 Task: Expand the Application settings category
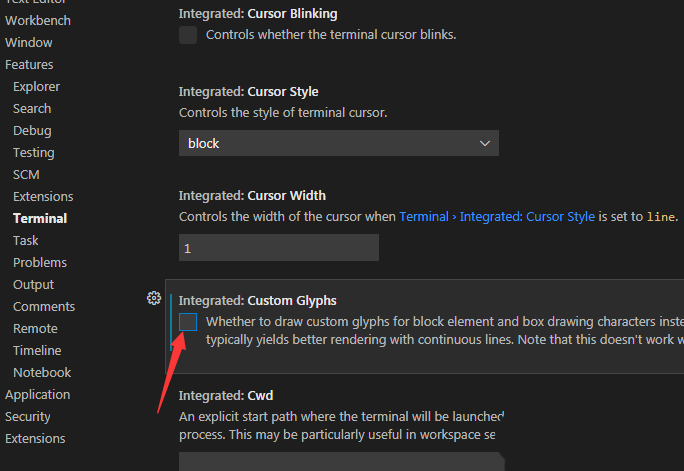(37, 395)
